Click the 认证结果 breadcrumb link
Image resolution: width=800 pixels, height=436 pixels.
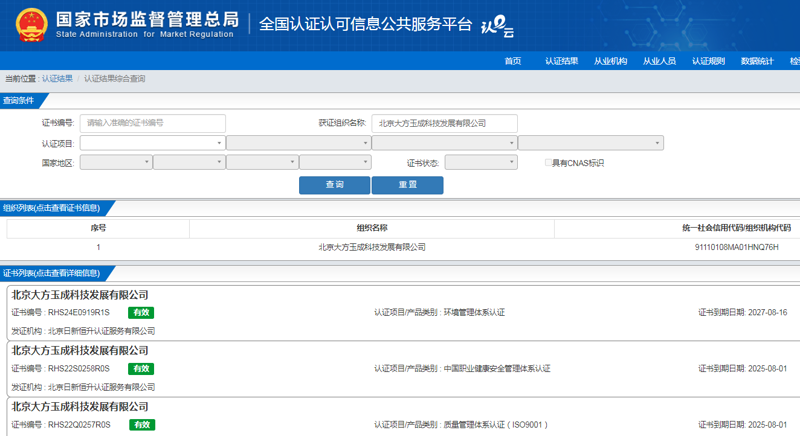(57, 78)
